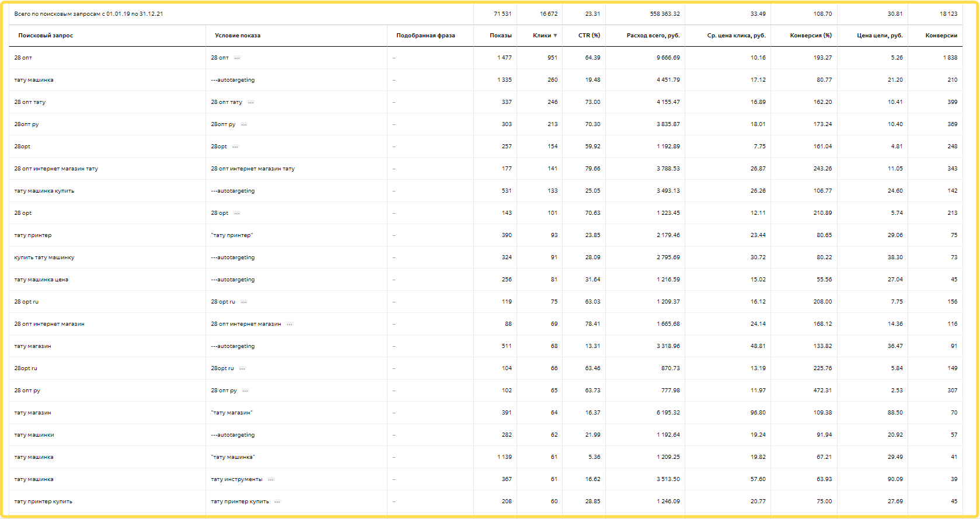Sort table by Показы column header

(500, 36)
